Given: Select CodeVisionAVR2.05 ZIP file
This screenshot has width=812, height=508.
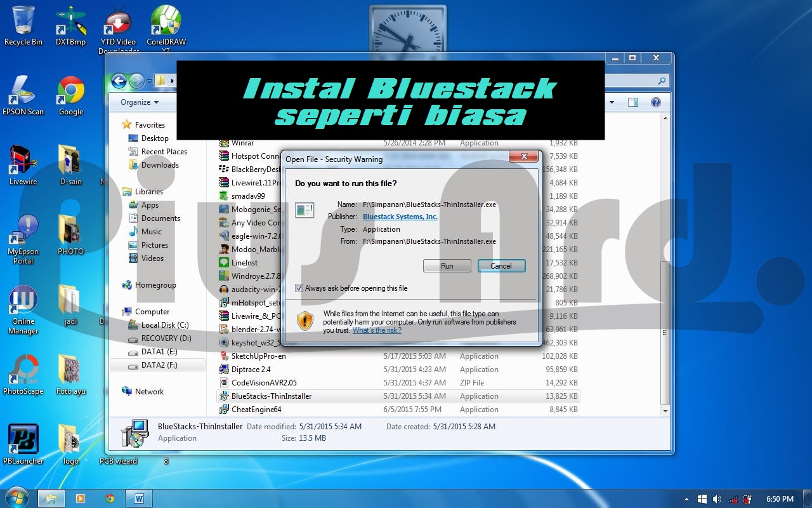Looking at the screenshot, I should click(398, 383).
